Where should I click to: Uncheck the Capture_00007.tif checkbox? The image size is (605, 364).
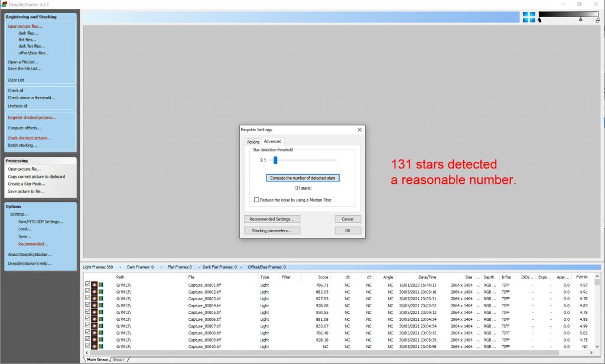pyautogui.click(x=87, y=326)
